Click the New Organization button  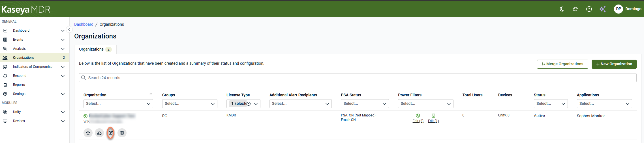(x=614, y=64)
